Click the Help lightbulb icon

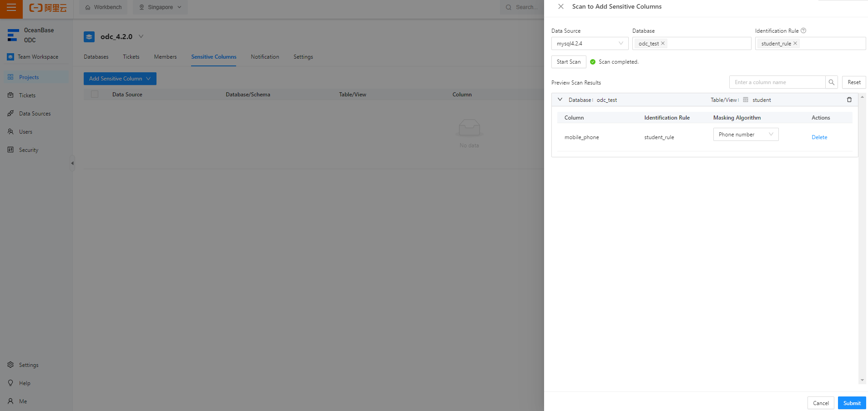click(10, 383)
